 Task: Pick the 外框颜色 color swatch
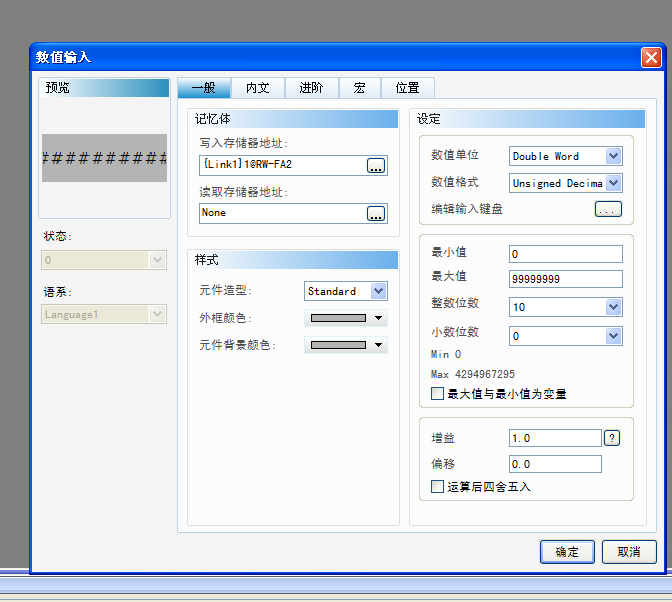(x=346, y=319)
